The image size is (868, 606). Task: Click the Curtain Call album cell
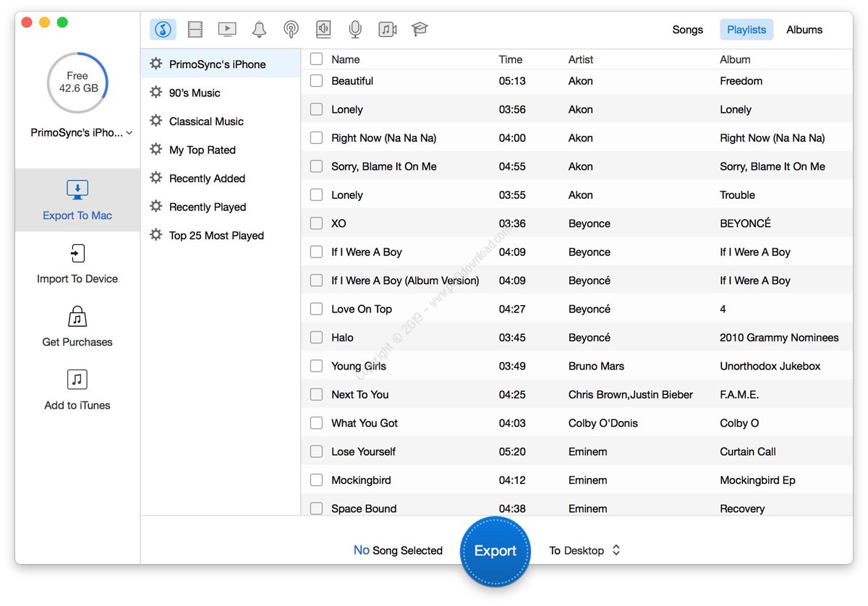pyautogui.click(x=748, y=452)
